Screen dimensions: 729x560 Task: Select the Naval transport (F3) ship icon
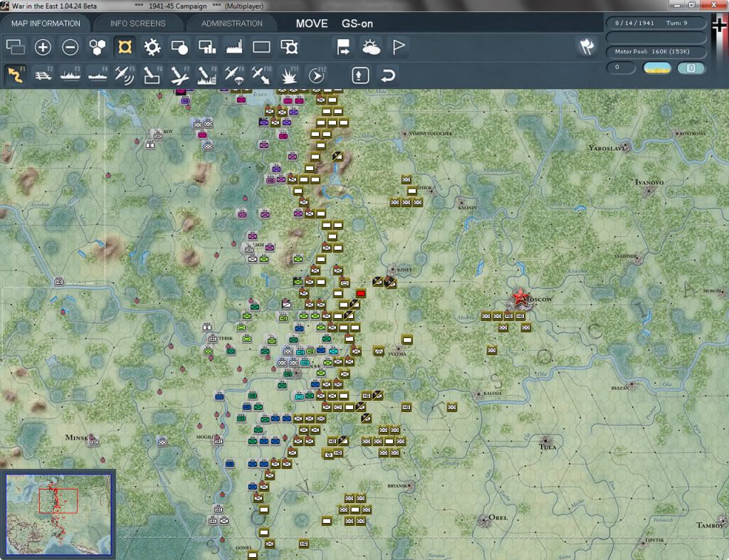70,75
